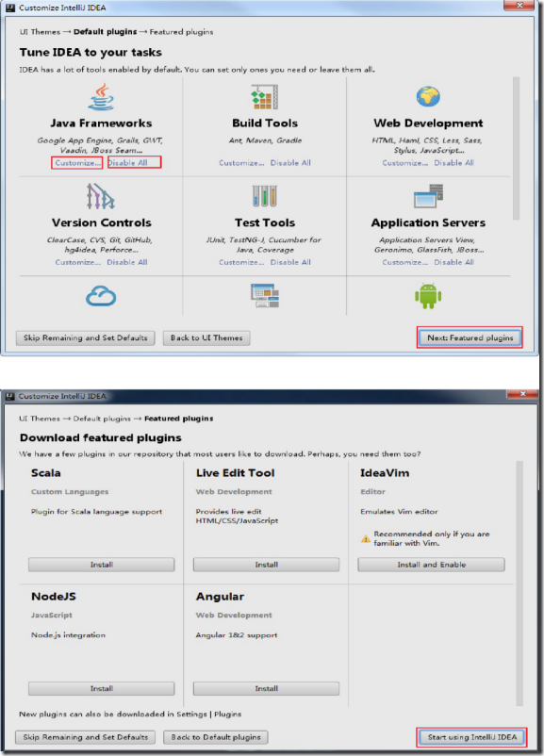Customize Application Servers plugins
This screenshot has height=756, width=544.
coord(405,262)
